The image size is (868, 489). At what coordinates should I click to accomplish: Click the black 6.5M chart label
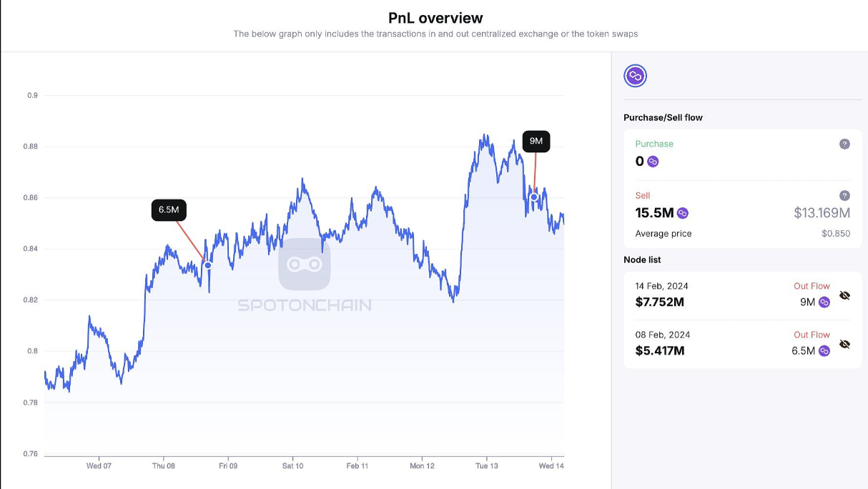coord(169,210)
